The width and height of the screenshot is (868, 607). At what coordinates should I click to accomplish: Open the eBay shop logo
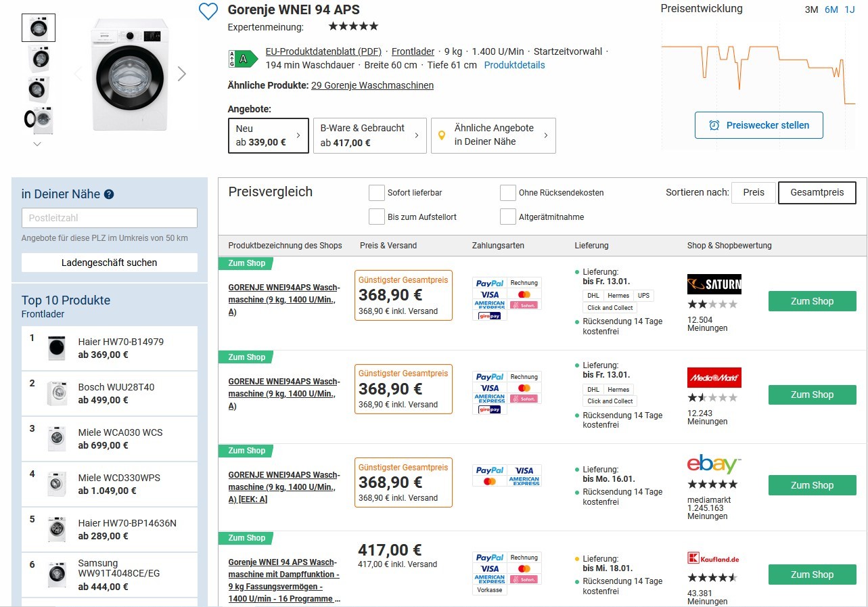[x=714, y=465]
